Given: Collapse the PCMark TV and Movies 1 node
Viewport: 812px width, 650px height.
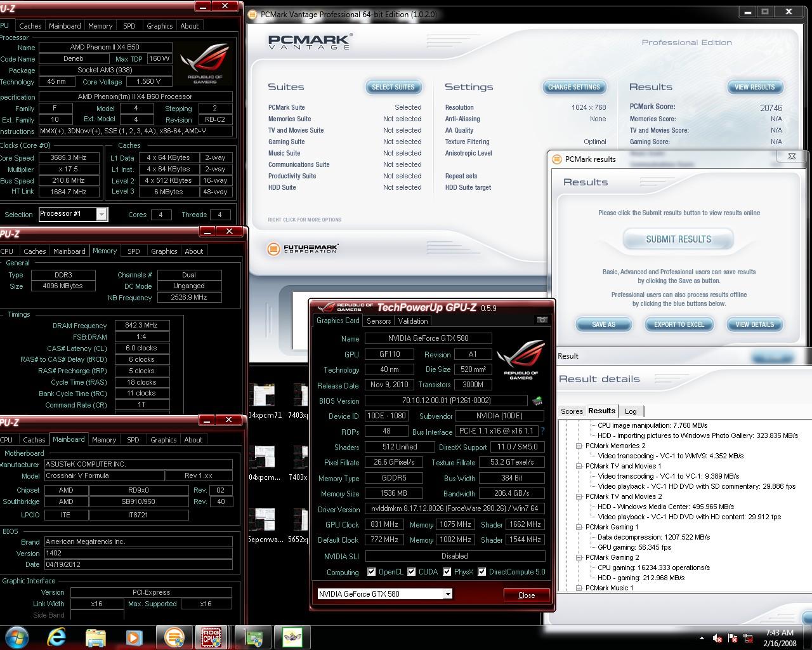Looking at the screenshot, I should pyautogui.click(x=579, y=466).
